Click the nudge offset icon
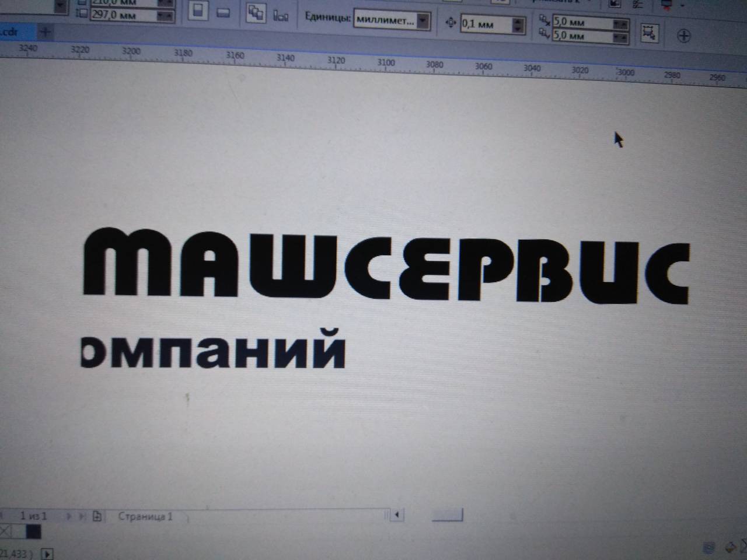 (x=450, y=23)
